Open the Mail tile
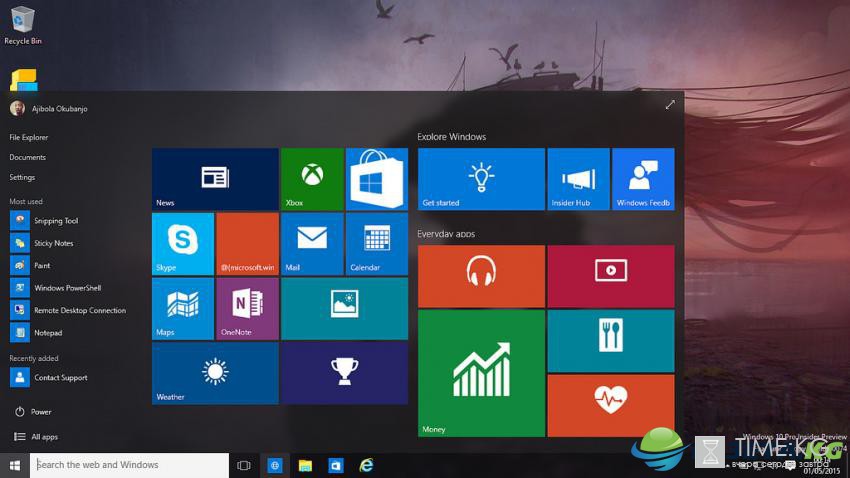Image resolution: width=850 pixels, height=478 pixels. [x=312, y=244]
